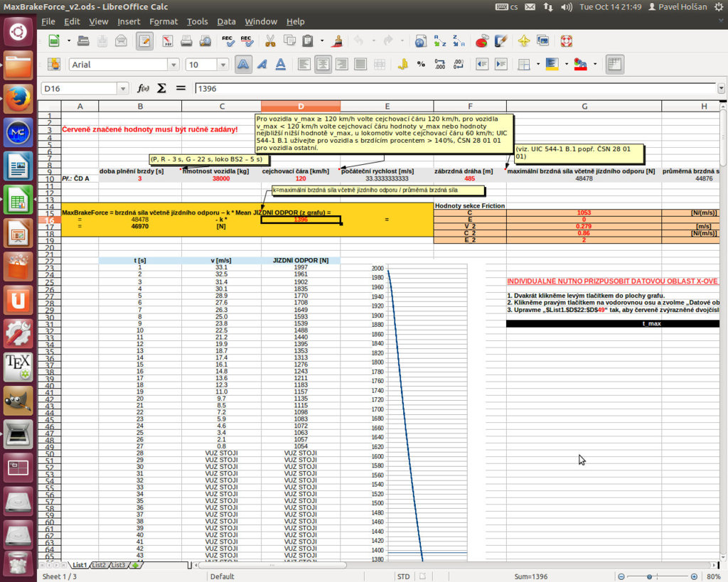Open the Format menu

164,21
